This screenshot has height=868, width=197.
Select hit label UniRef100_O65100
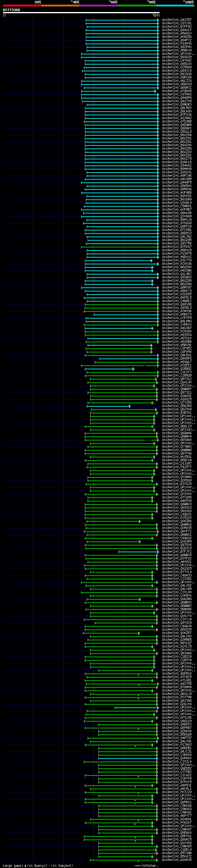click(177, 64)
